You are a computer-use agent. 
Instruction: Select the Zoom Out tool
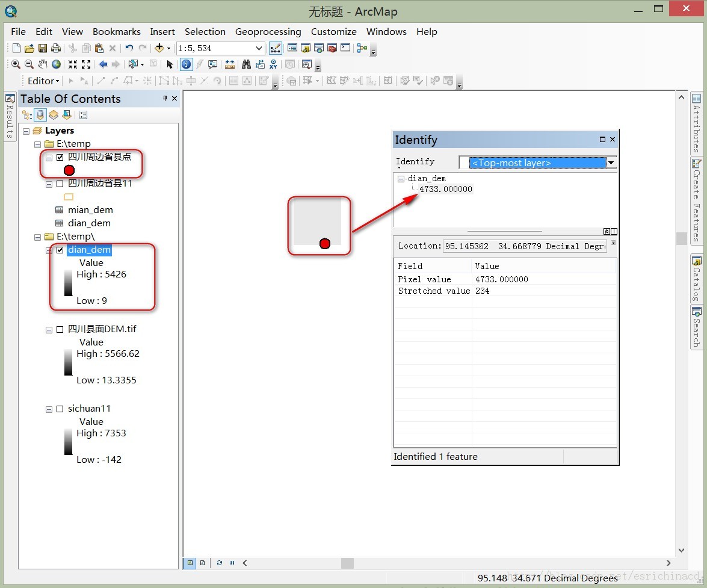pyautogui.click(x=29, y=64)
